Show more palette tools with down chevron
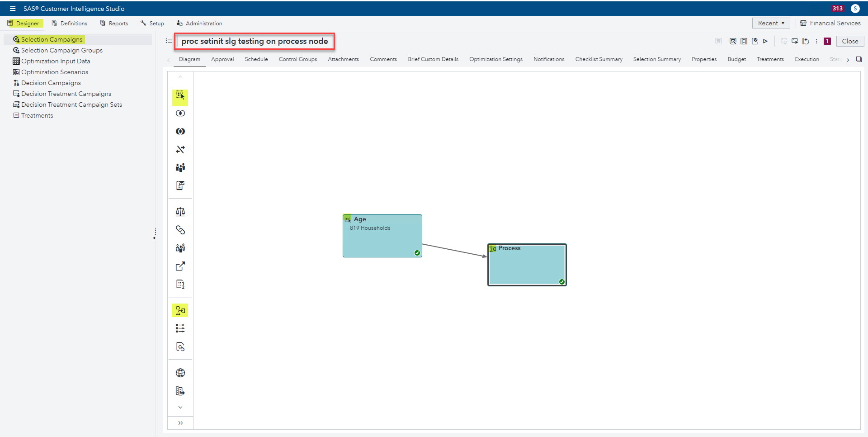Screen dimensions: 868x437 (x=180, y=407)
